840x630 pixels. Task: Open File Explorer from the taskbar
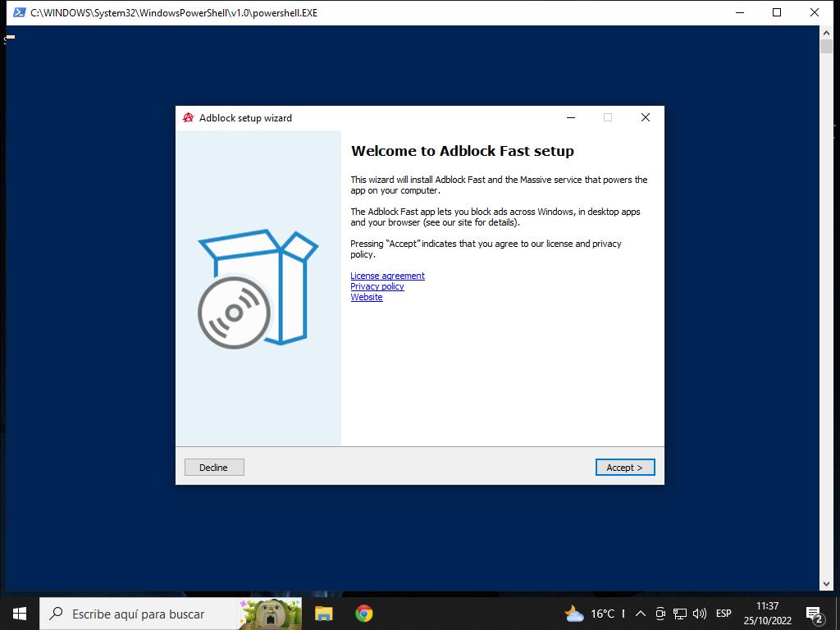pyautogui.click(x=324, y=614)
